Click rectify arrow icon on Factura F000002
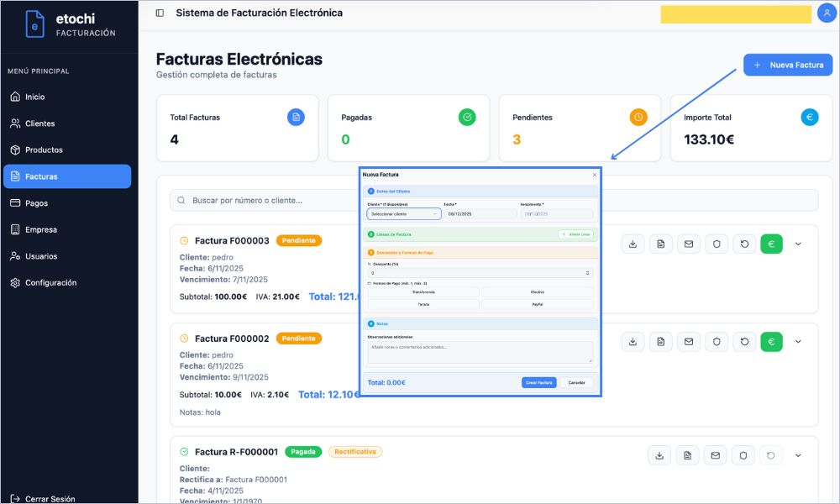This screenshot has height=504, width=840. pyautogui.click(x=744, y=342)
